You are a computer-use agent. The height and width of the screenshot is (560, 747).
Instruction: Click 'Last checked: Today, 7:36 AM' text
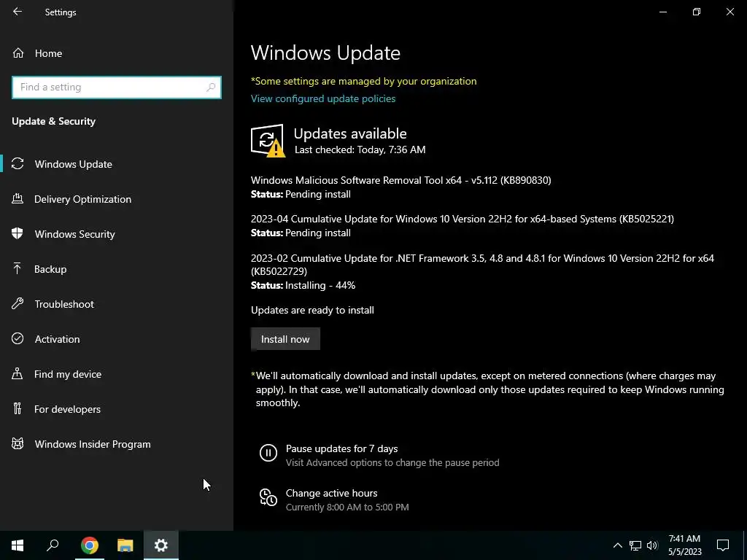coord(360,149)
